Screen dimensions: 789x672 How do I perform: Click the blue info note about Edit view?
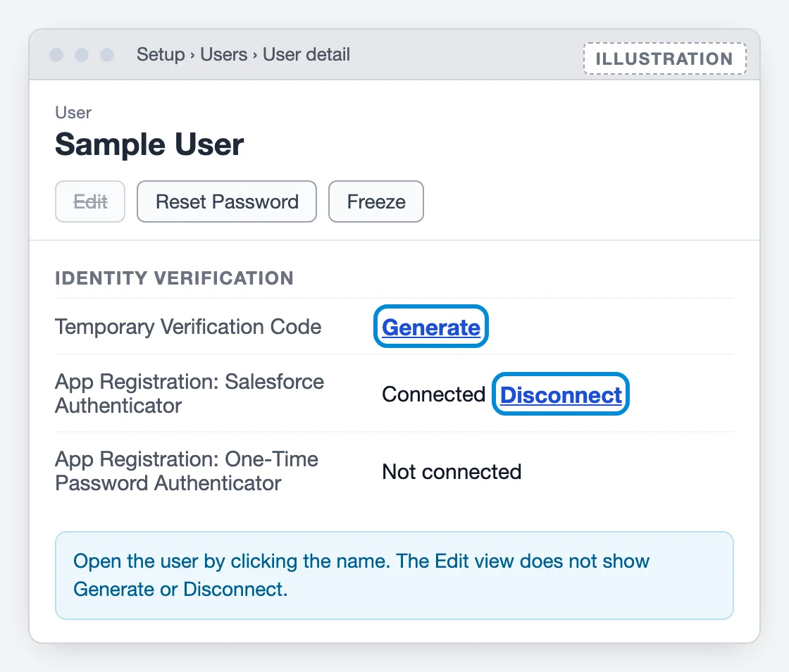tap(394, 575)
